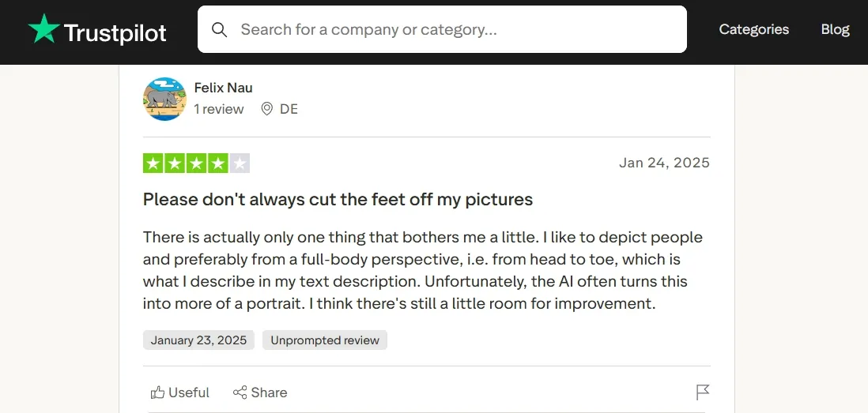Screen dimensions: 868x413
Task: Click the 'Unprompted review' tag
Action: click(325, 340)
